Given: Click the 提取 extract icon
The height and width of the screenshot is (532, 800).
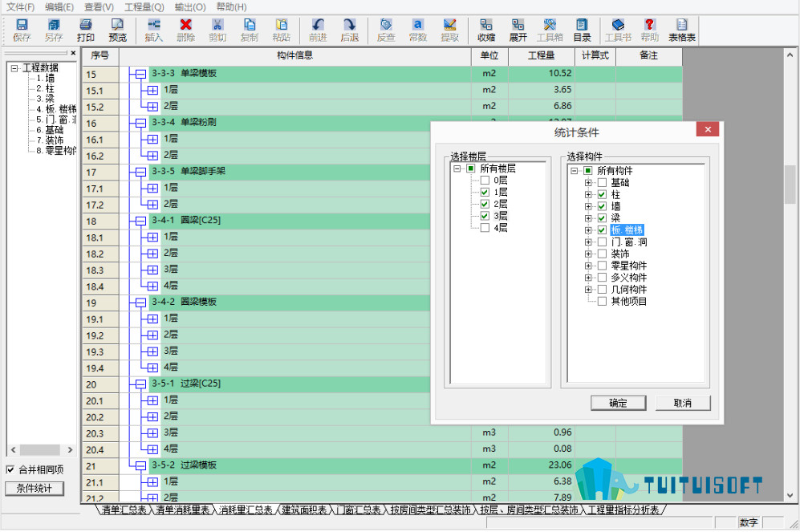Looking at the screenshot, I should point(449,25).
